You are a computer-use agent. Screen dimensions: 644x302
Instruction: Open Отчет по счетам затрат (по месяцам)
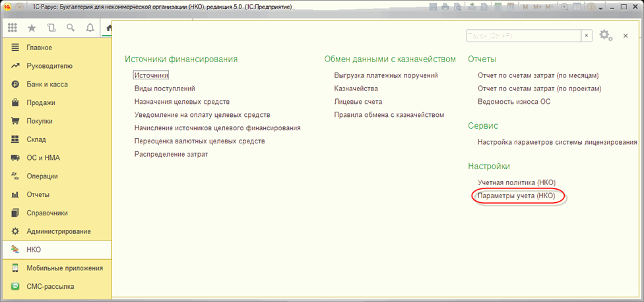(x=538, y=75)
